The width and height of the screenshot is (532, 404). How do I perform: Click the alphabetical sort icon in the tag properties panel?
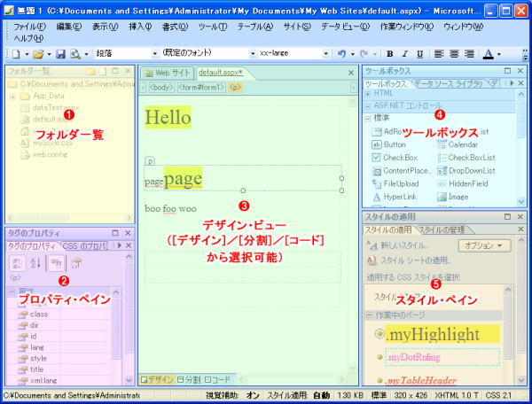tap(36, 263)
